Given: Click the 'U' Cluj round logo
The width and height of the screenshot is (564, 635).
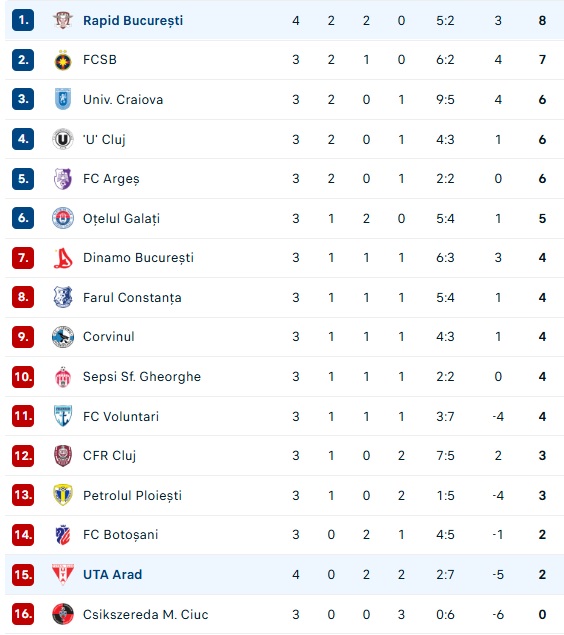Looking at the screenshot, I should pyautogui.click(x=63, y=139).
